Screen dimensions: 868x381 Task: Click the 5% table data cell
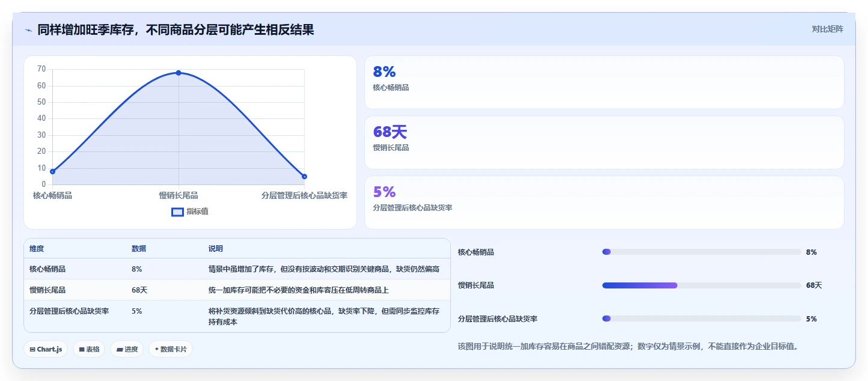pos(137,311)
